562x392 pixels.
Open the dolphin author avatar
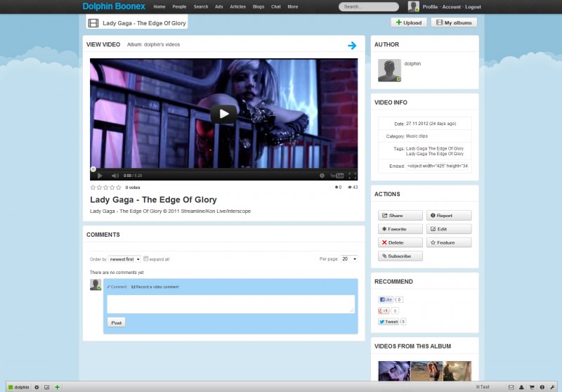click(390, 70)
